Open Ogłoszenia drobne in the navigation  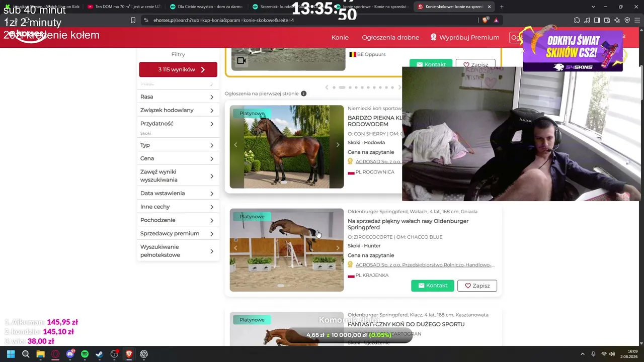(390, 37)
